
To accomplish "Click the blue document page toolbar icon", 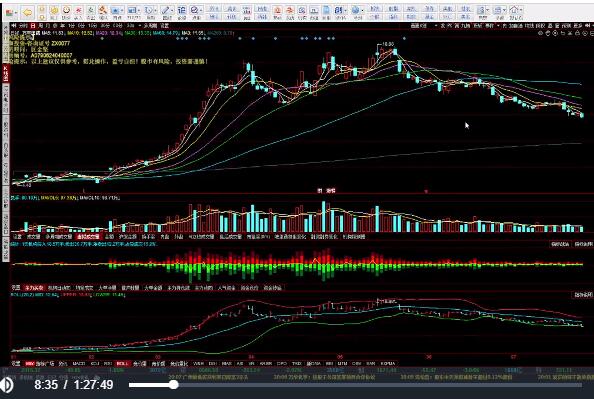I will (326, 11).
